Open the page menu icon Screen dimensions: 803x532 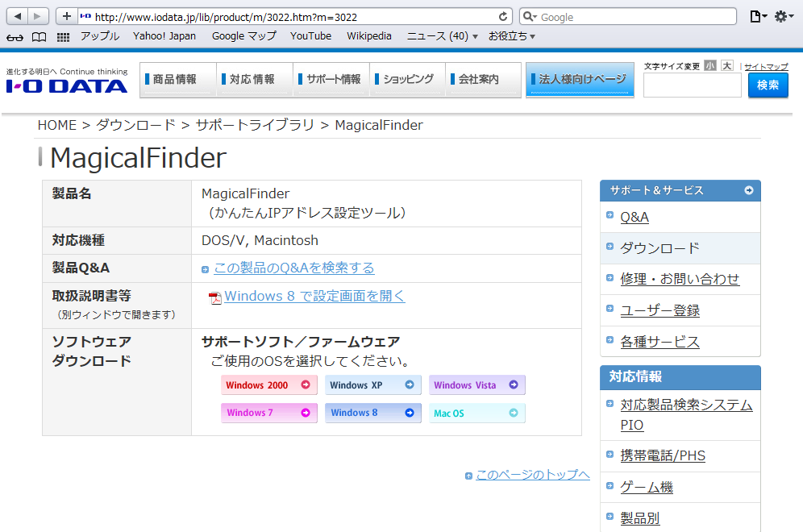[x=758, y=17]
